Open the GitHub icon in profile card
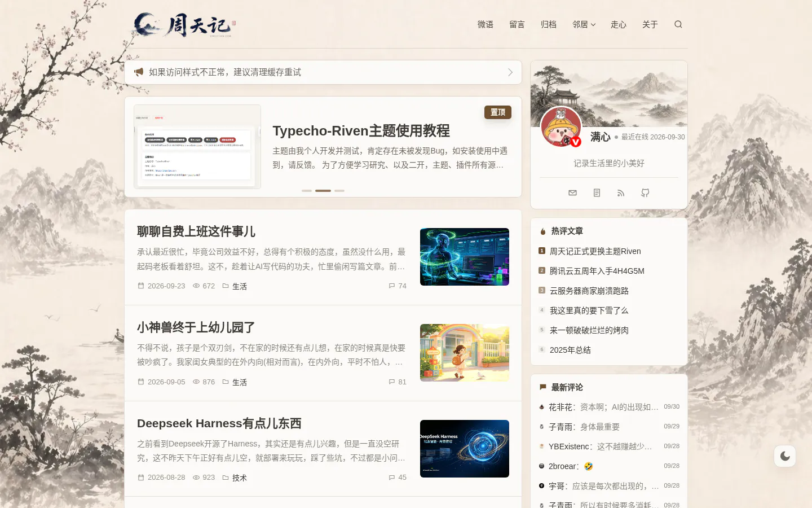 tap(645, 193)
